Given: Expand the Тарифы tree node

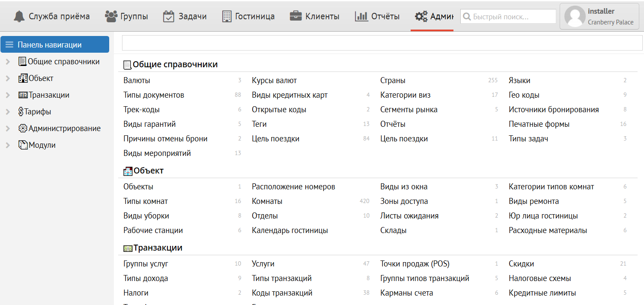Looking at the screenshot, I should tap(8, 112).
